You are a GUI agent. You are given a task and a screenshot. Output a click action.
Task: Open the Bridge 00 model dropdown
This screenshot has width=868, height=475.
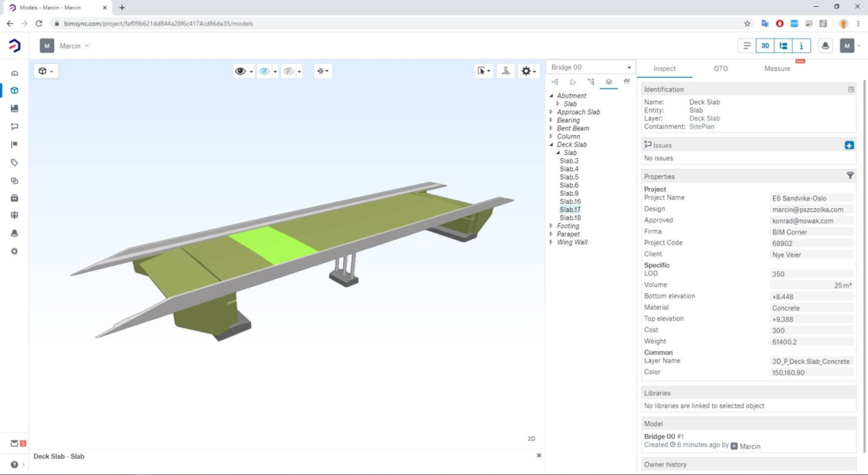coord(591,67)
